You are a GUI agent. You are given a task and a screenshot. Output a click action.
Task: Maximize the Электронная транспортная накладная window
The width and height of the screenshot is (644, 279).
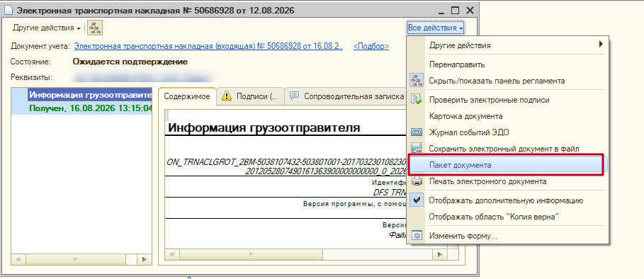click(455, 11)
